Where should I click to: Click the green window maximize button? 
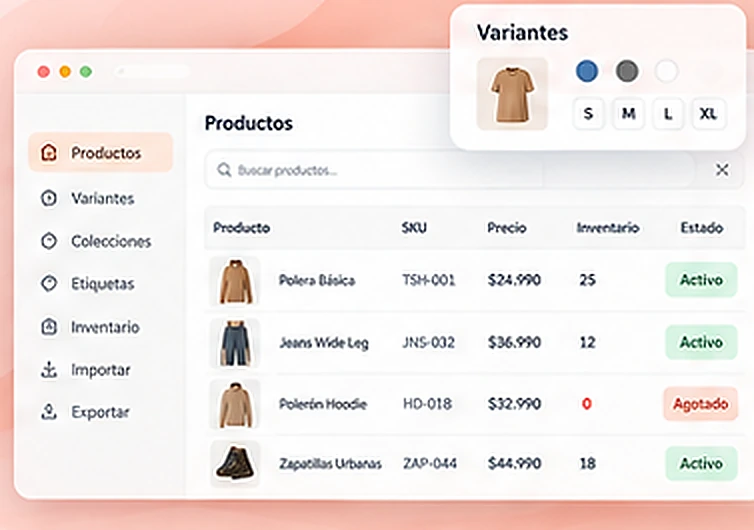click(86, 72)
